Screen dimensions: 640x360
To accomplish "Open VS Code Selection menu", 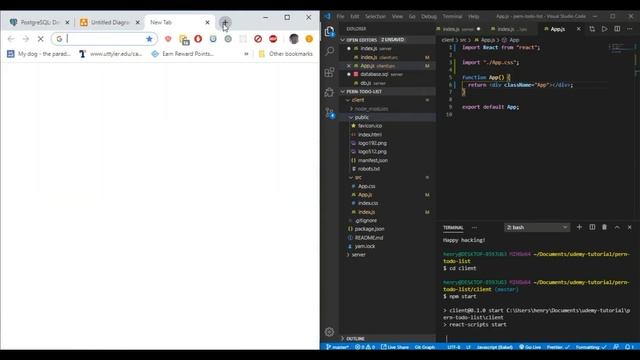I will point(376,16).
